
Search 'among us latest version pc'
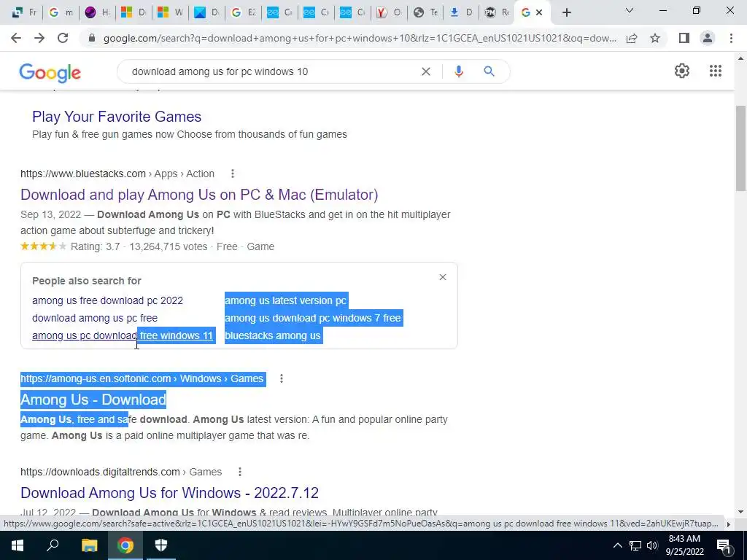285,300
